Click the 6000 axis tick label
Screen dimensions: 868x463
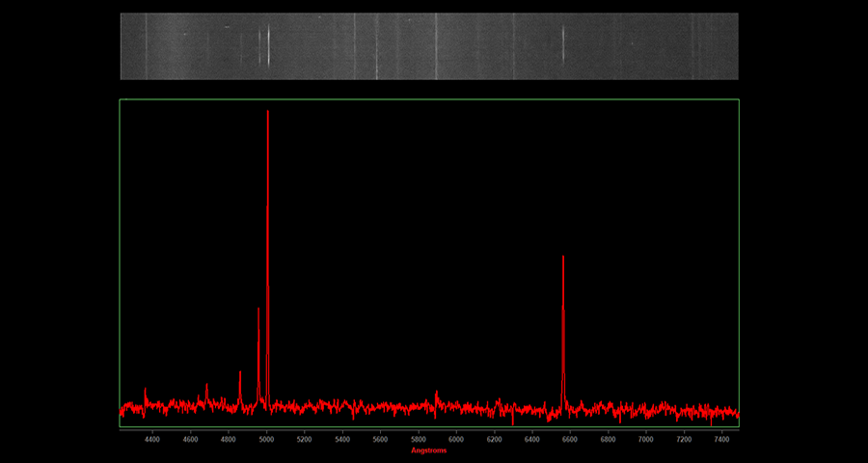[x=456, y=439]
